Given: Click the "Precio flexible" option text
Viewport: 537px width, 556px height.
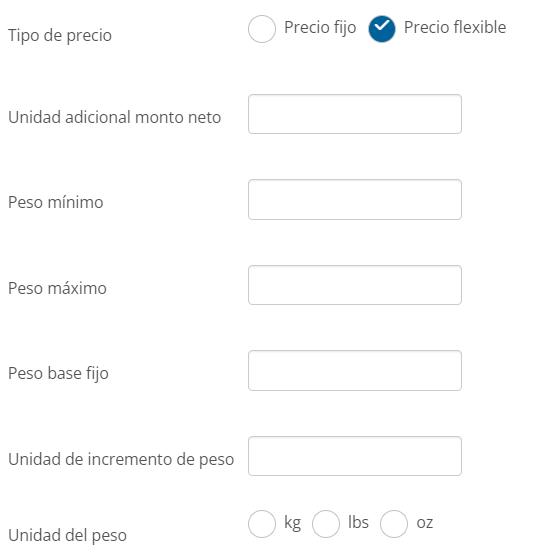Looking at the screenshot, I should coord(455,27).
